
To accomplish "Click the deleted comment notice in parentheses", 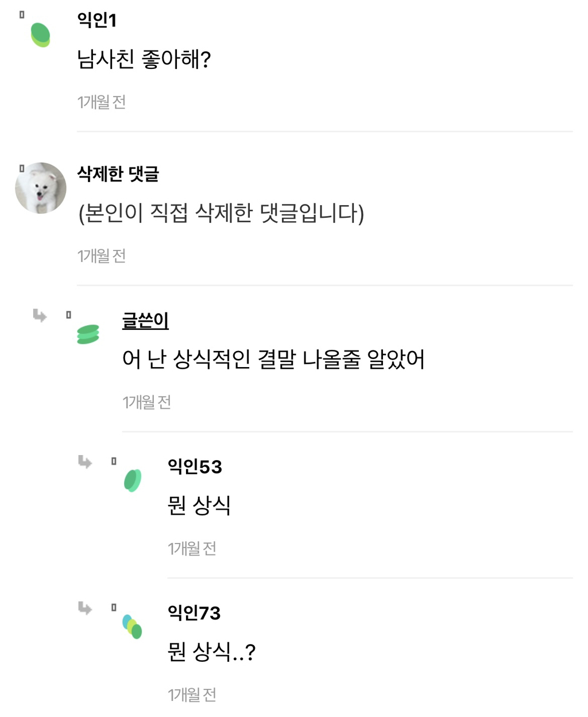I will [221, 213].
